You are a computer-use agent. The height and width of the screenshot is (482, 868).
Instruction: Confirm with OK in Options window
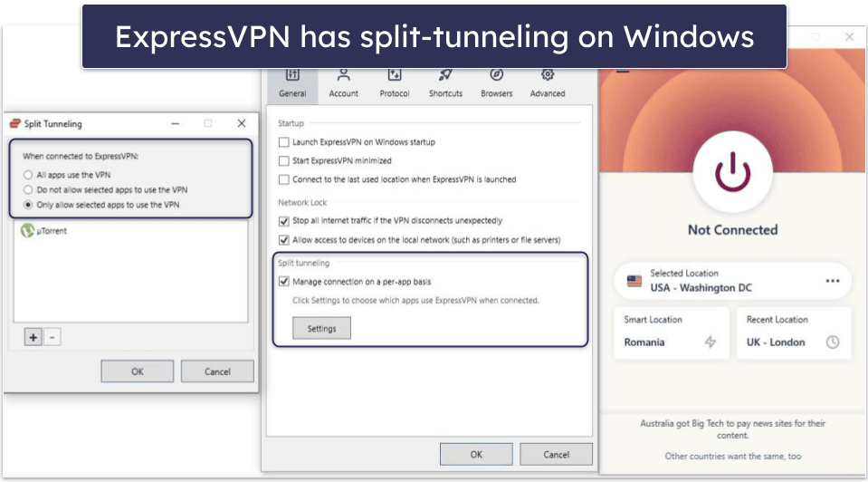[x=476, y=454]
